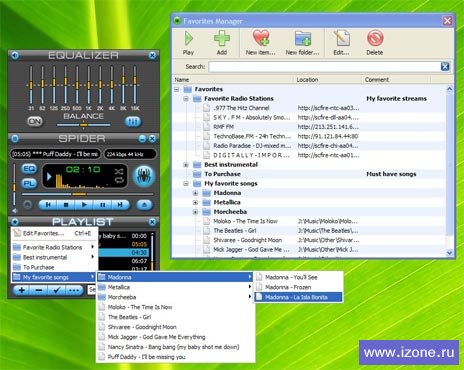
Task: Toggle the equalizer ON button
Action: [35, 121]
